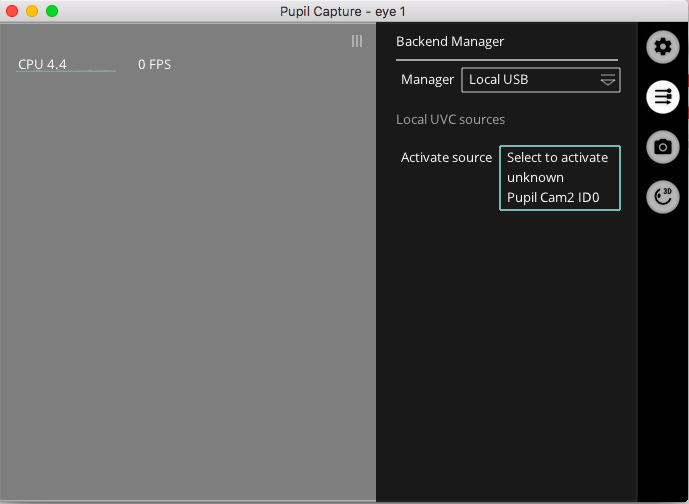Choose the unknown source option
689x504 pixels.
tap(535, 178)
